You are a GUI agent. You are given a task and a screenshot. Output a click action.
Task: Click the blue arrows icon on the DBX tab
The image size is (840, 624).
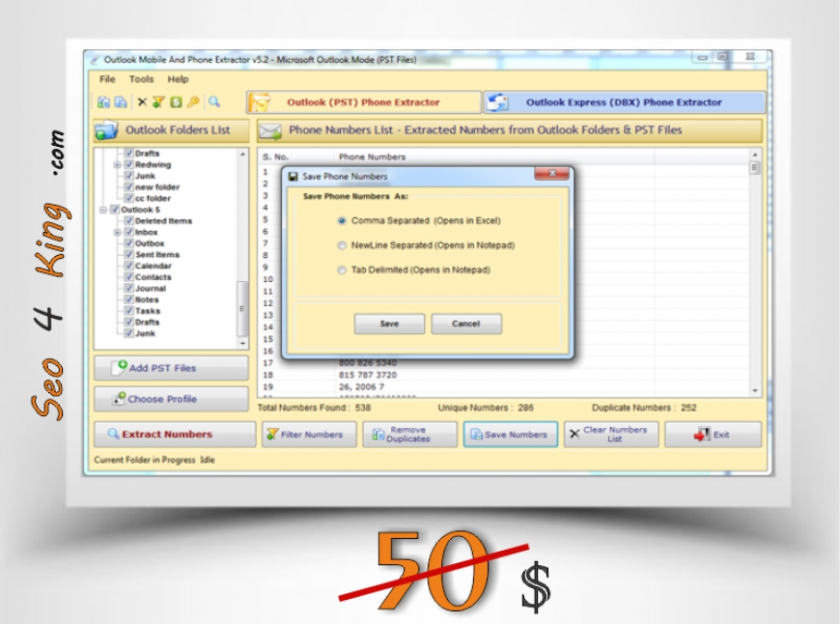[x=498, y=102]
